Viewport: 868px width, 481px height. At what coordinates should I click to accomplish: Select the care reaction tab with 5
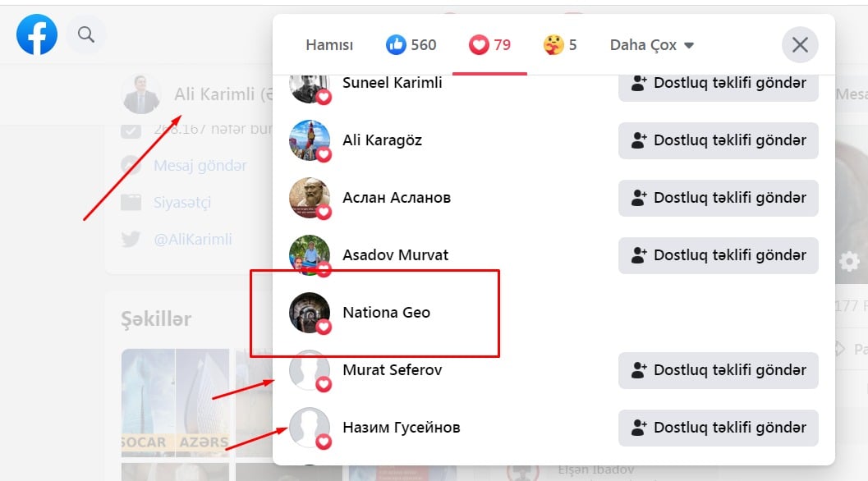(x=560, y=45)
